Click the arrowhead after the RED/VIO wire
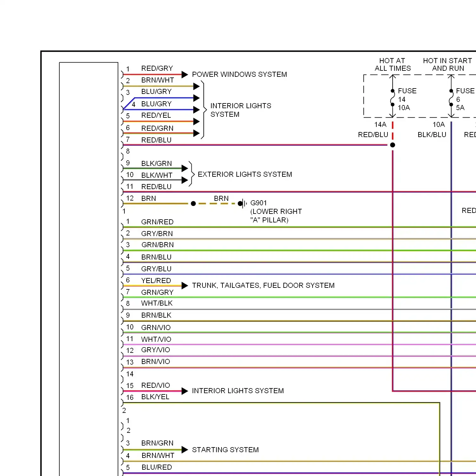Screen dimensions: 476x476 (185, 391)
